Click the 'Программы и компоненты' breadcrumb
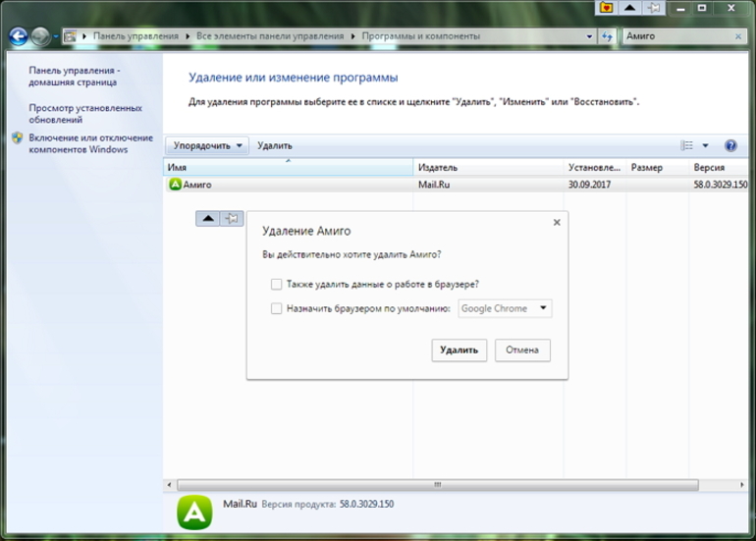This screenshot has height=541, width=756. 421,36
